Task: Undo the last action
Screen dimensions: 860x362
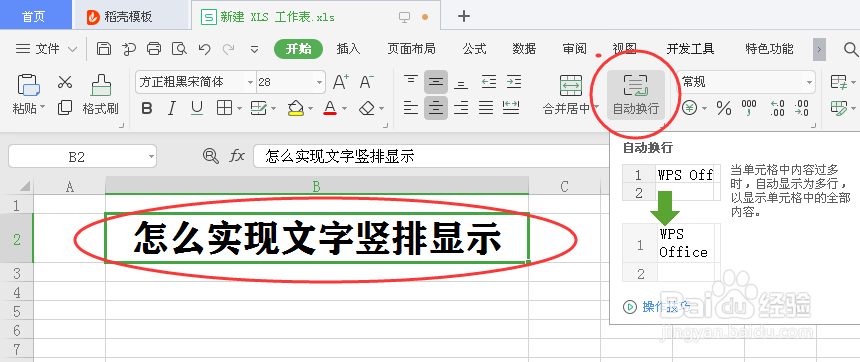Action: (x=204, y=49)
